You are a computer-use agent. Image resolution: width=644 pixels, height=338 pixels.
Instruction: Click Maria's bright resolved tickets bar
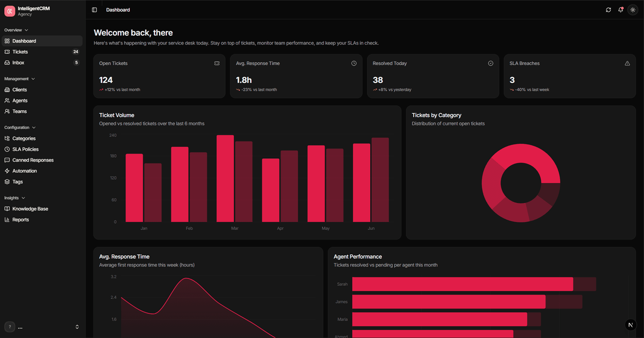pos(440,319)
